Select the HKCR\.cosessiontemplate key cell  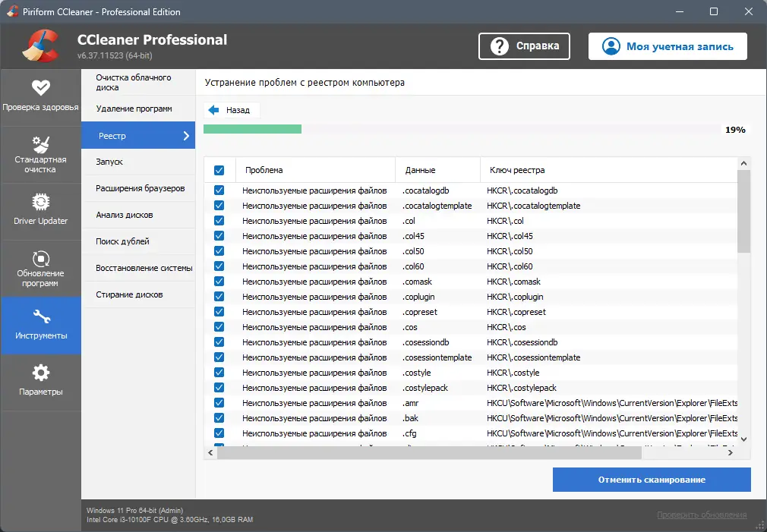click(x=534, y=357)
